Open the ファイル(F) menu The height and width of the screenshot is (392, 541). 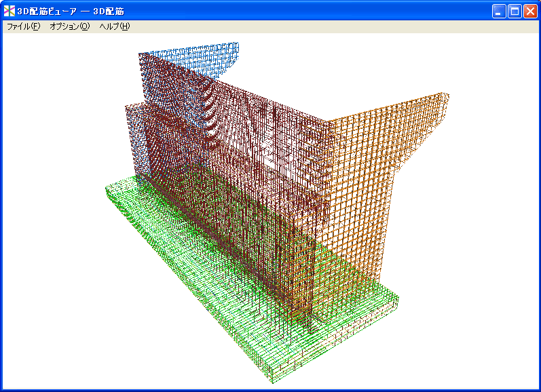24,26
